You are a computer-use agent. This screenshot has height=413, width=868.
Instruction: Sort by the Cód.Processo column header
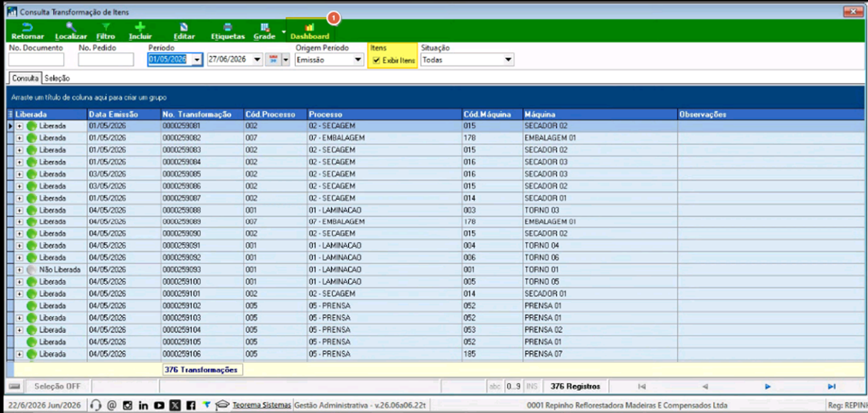point(275,114)
